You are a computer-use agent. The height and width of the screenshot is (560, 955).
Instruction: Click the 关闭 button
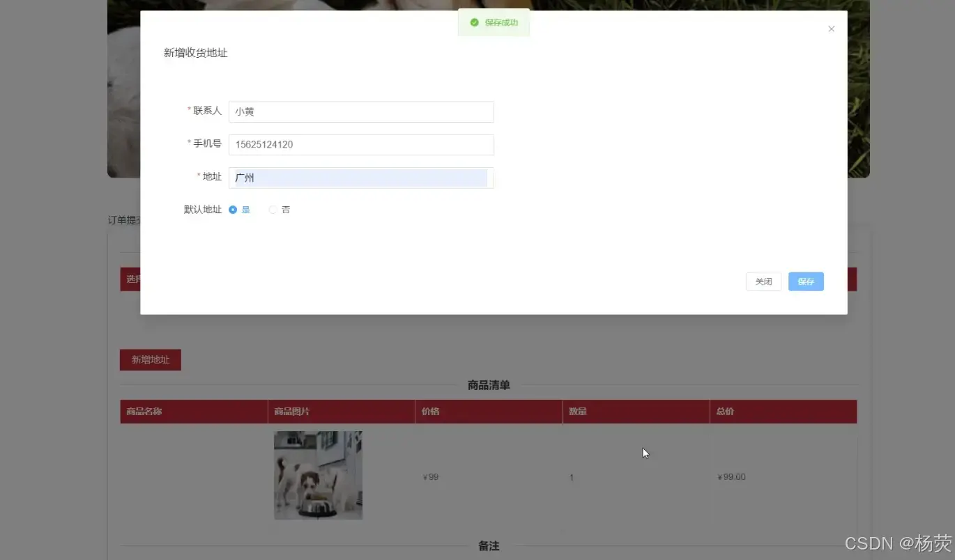tap(763, 281)
